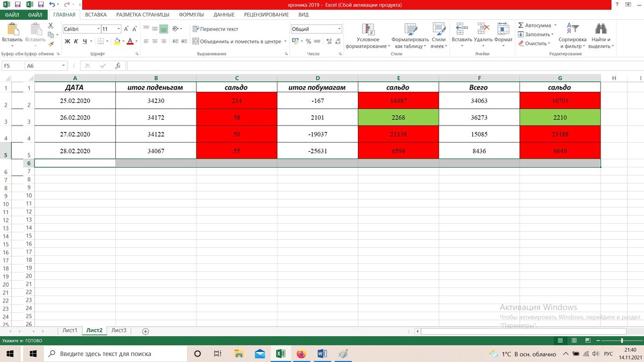
Task: Expand the Autosum (Автосумма) dropdown arrow
Action: pyautogui.click(x=555, y=25)
